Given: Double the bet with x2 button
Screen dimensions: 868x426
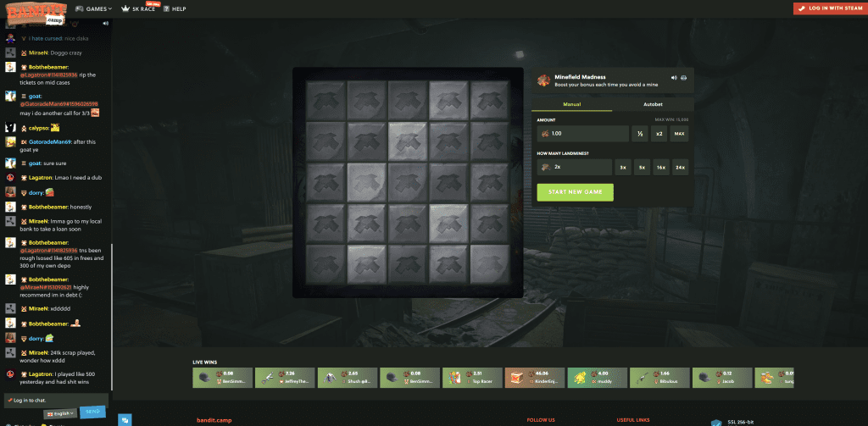Looking at the screenshot, I should [x=659, y=133].
